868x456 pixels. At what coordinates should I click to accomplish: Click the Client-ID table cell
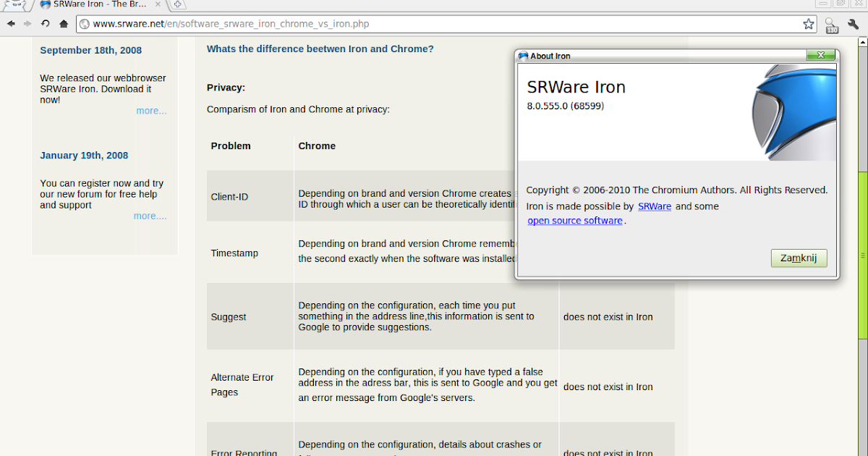point(250,196)
